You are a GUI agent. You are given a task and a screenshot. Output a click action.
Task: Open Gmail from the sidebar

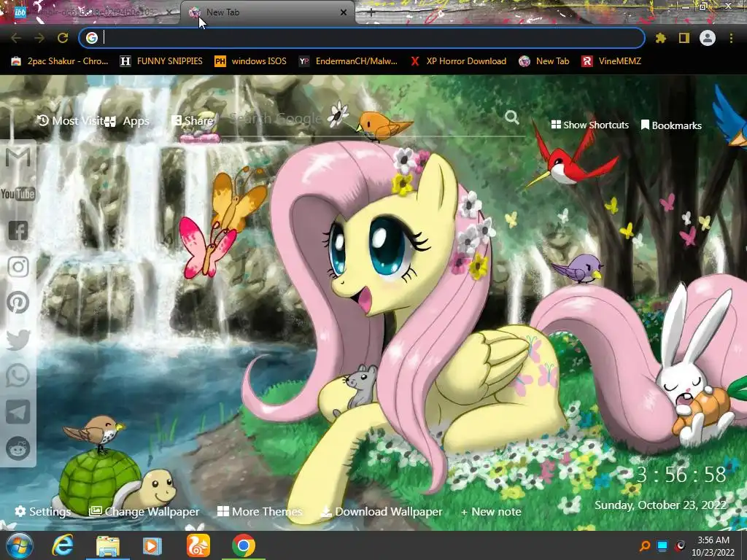pyautogui.click(x=18, y=157)
